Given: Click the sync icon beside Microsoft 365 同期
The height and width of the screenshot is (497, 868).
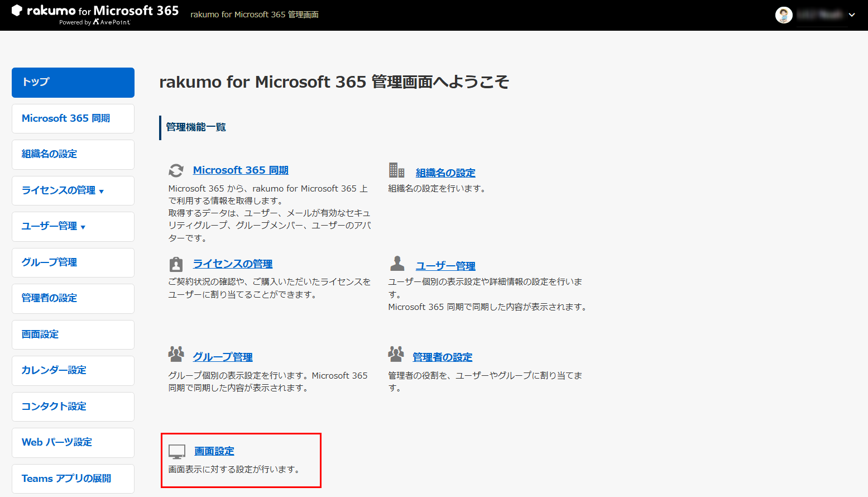Looking at the screenshot, I should (176, 170).
